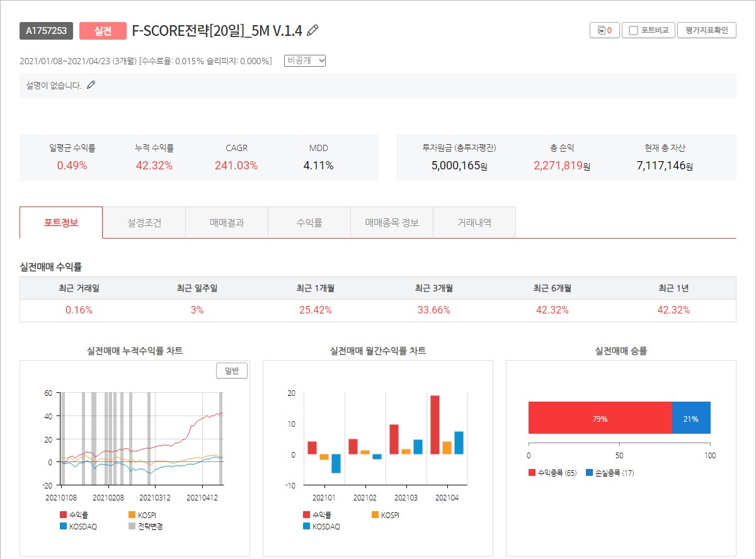Click the 202103 red return bar

point(394,439)
